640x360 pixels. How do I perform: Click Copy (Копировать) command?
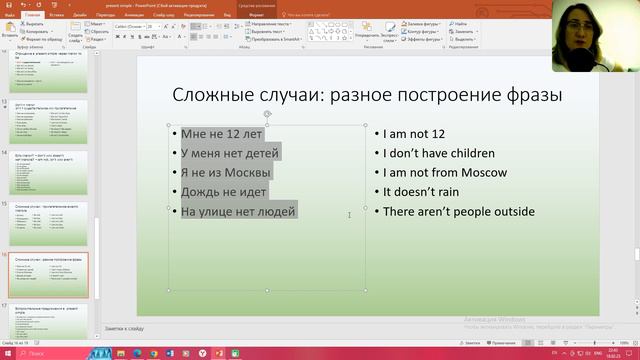click(35, 31)
